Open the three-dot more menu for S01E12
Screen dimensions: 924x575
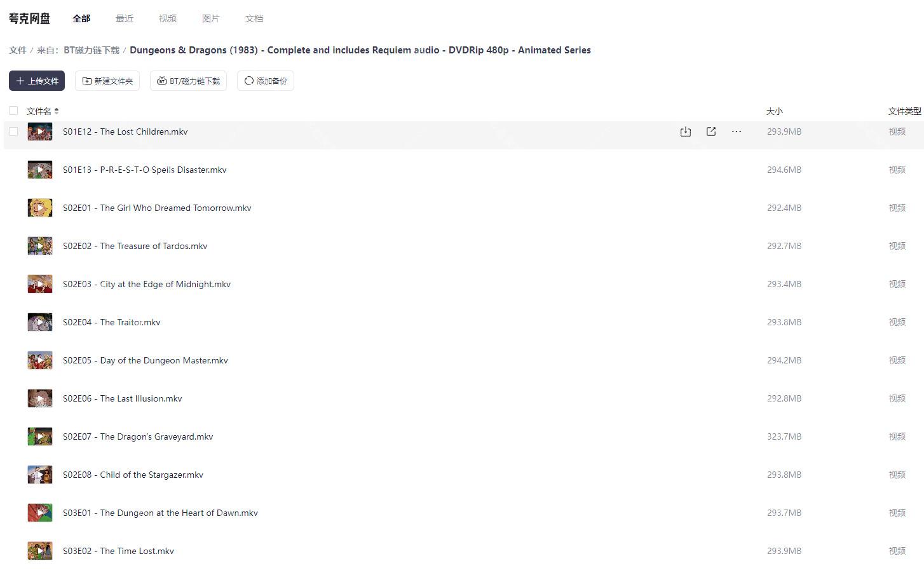(736, 132)
